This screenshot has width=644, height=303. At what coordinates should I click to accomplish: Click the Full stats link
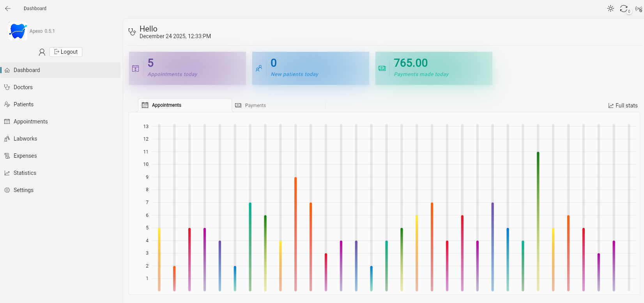(x=623, y=106)
